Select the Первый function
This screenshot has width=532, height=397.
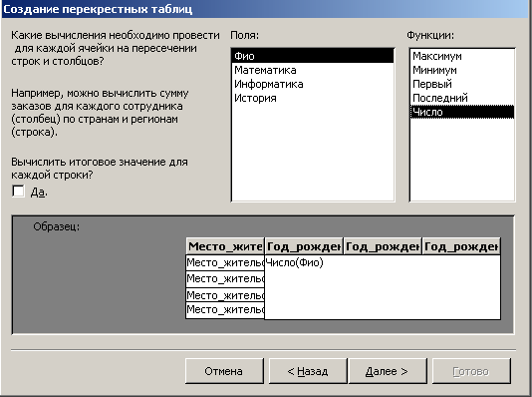pyautogui.click(x=462, y=84)
